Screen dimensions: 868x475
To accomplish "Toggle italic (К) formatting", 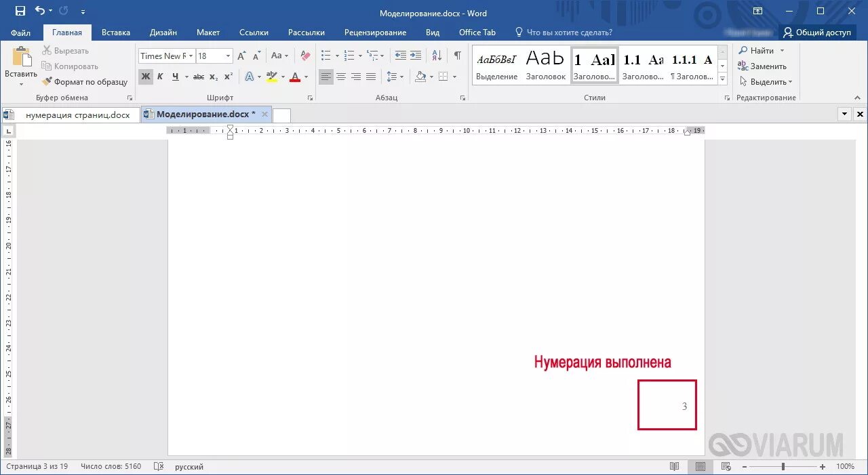I will 161,77.
